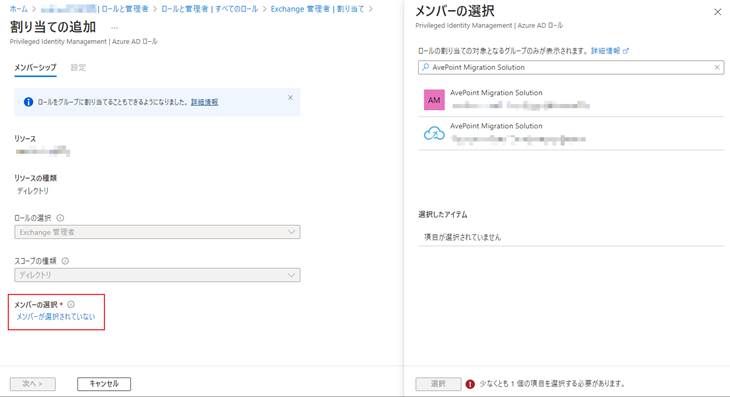The width and height of the screenshot is (730, 397).
Task: Dismiss the info banner with its X
Action: pos(291,98)
